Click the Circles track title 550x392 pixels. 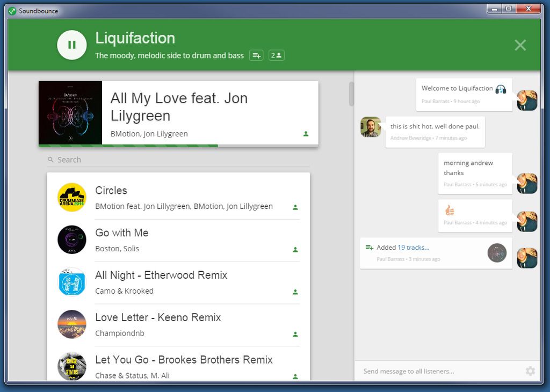[x=111, y=191]
